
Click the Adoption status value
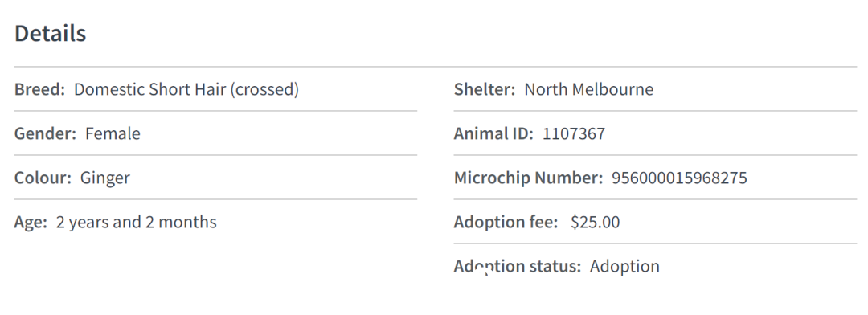pyautogui.click(x=624, y=267)
